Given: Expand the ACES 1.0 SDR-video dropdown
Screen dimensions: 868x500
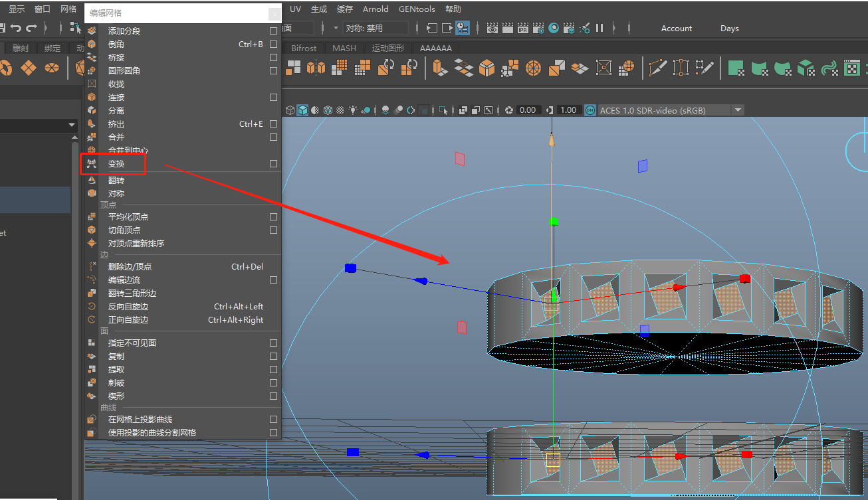Looking at the screenshot, I should coord(738,110).
